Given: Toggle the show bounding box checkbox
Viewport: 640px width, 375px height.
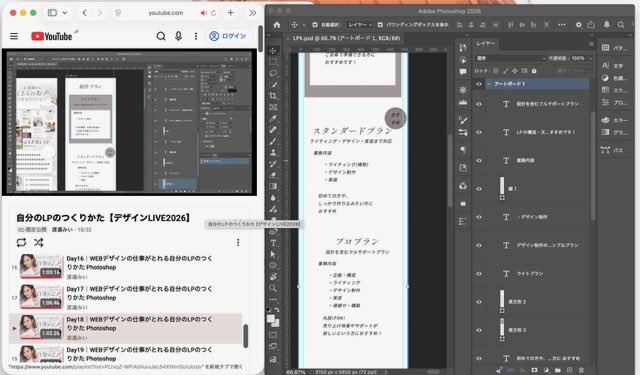Looking at the screenshot, I should [380, 25].
